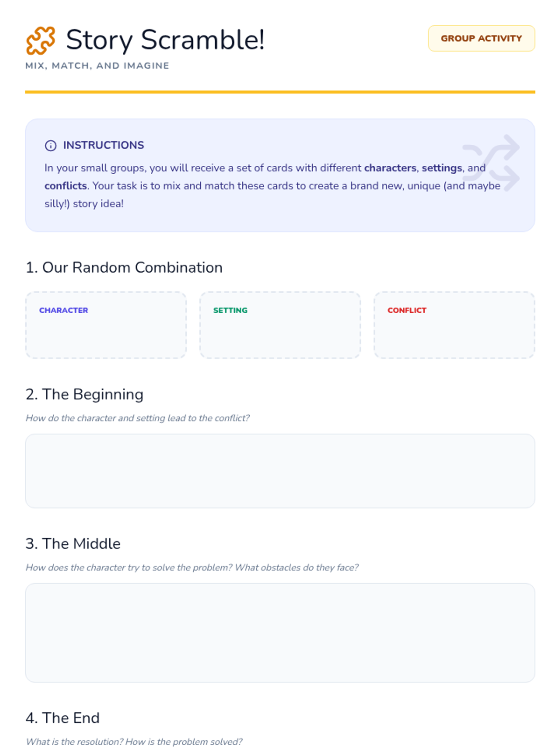This screenshot has width=560, height=747.
Task: Click inside The Beginning answer box
Action: coord(280,471)
